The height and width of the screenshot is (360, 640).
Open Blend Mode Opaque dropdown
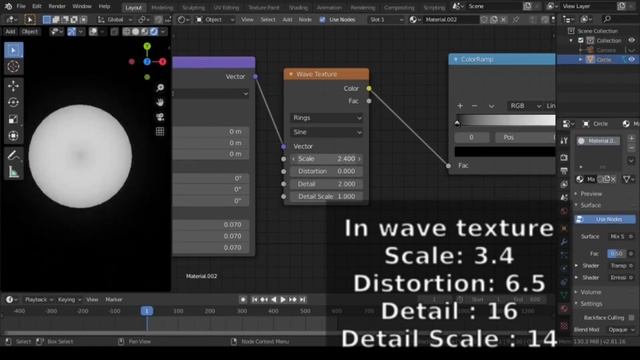coord(622,330)
